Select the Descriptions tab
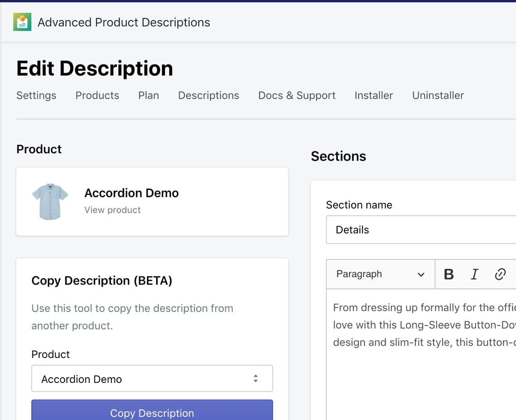516x420 pixels. [x=209, y=95]
